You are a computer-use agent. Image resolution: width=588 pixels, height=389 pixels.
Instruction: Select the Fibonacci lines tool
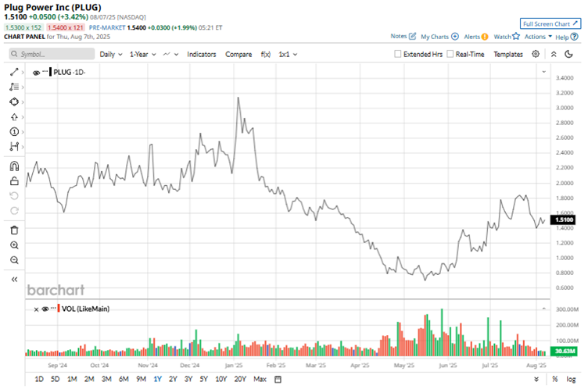(14, 87)
